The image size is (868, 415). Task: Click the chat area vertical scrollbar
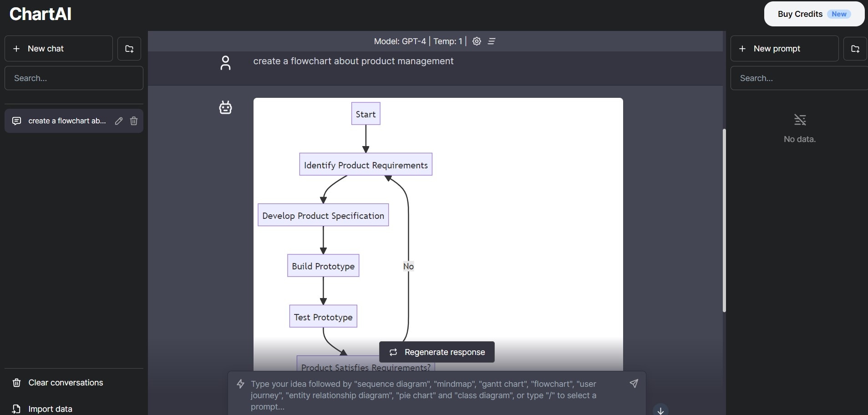pos(724,220)
